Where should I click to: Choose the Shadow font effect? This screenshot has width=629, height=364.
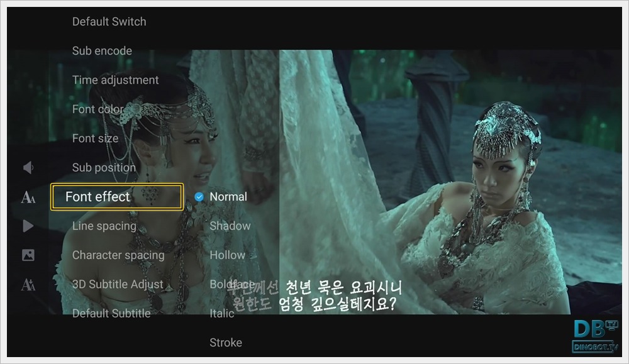point(230,226)
